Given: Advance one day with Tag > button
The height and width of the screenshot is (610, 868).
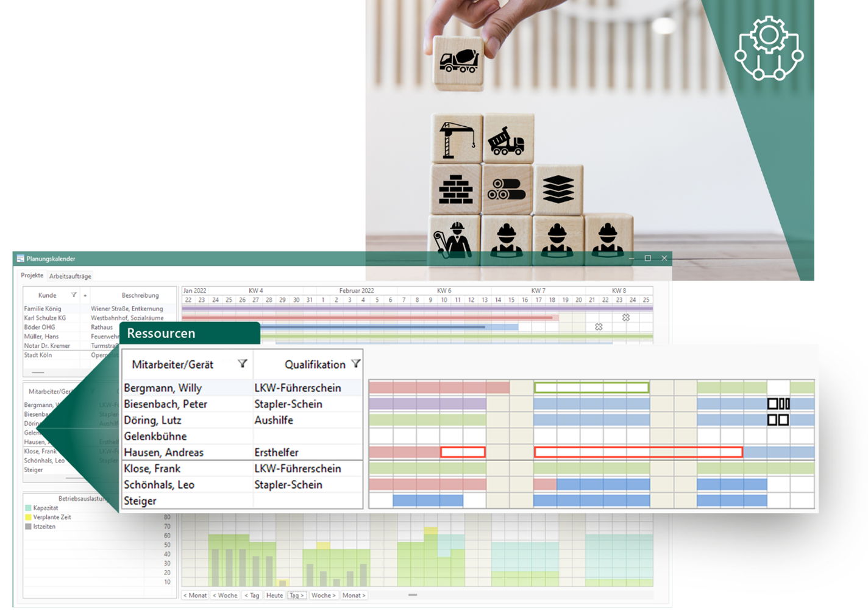Looking at the screenshot, I should (296, 595).
